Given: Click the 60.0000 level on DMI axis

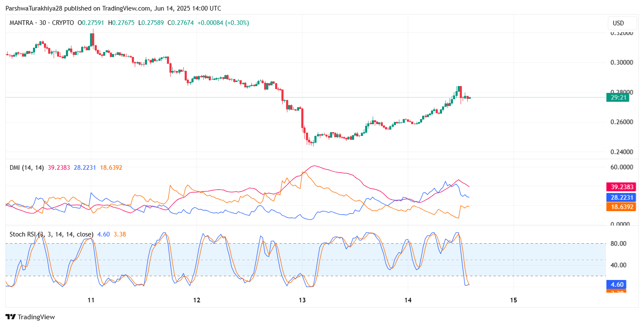Looking at the screenshot, I should 622,167.
